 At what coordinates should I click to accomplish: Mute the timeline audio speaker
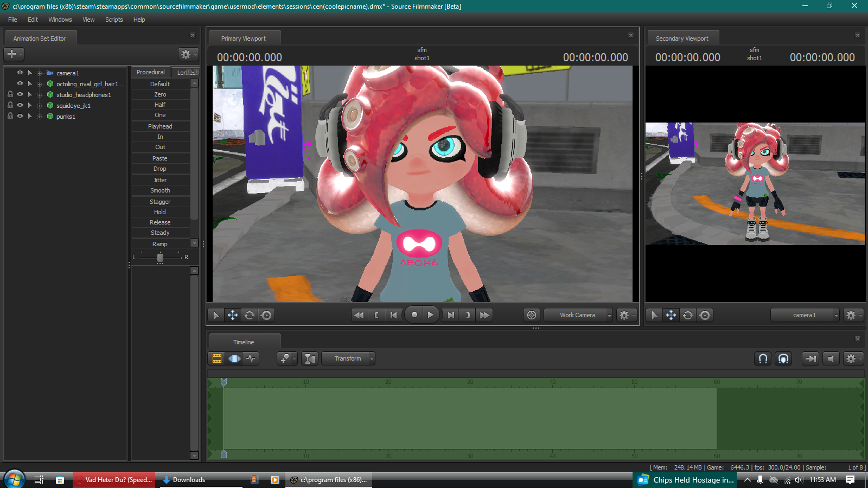tap(831, 358)
